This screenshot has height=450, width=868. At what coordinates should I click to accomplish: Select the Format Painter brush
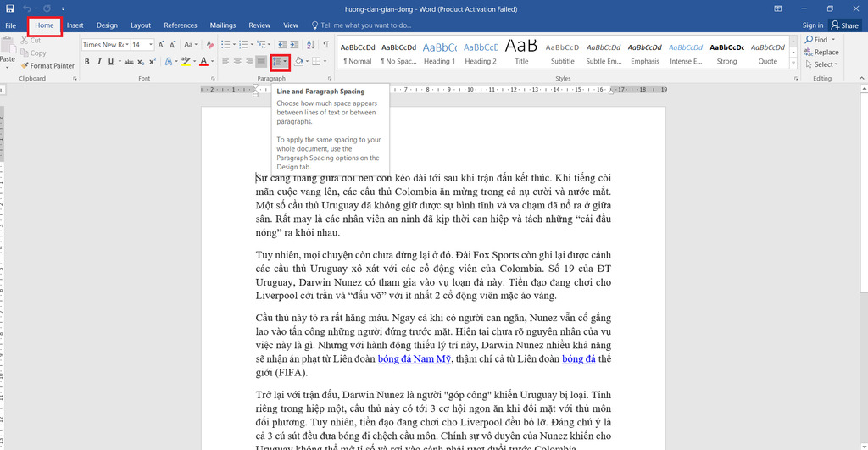47,66
